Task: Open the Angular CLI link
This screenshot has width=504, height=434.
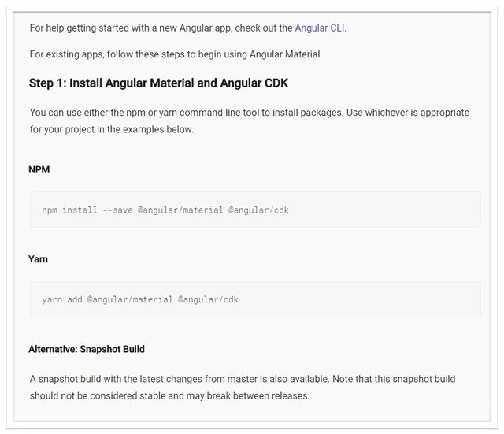Action: point(320,28)
